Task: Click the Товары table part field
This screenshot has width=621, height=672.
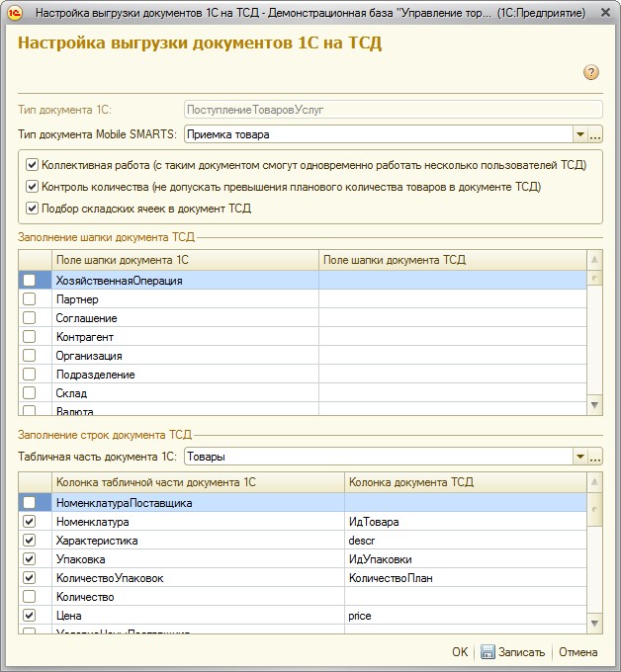Action: coord(379,457)
